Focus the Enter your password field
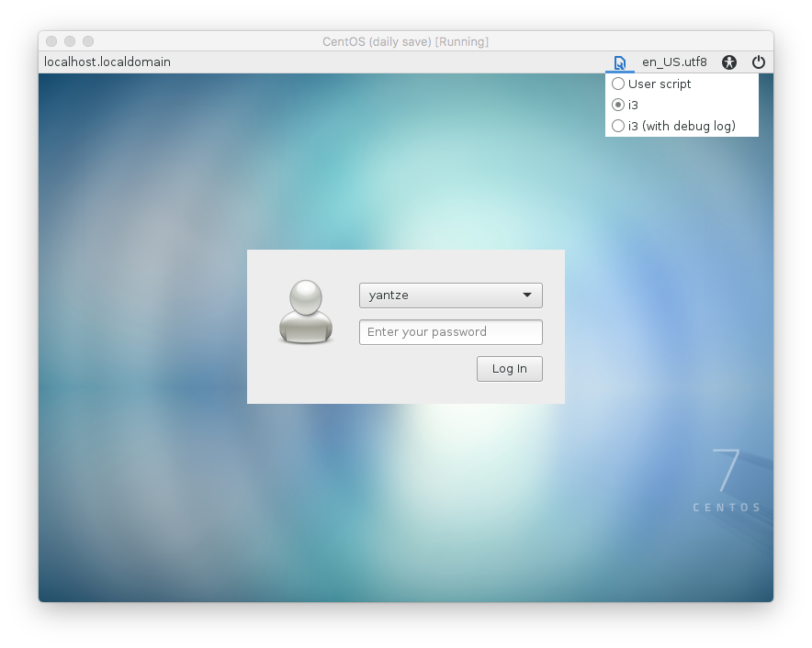This screenshot has width=812, height=648. pos(450,332)
